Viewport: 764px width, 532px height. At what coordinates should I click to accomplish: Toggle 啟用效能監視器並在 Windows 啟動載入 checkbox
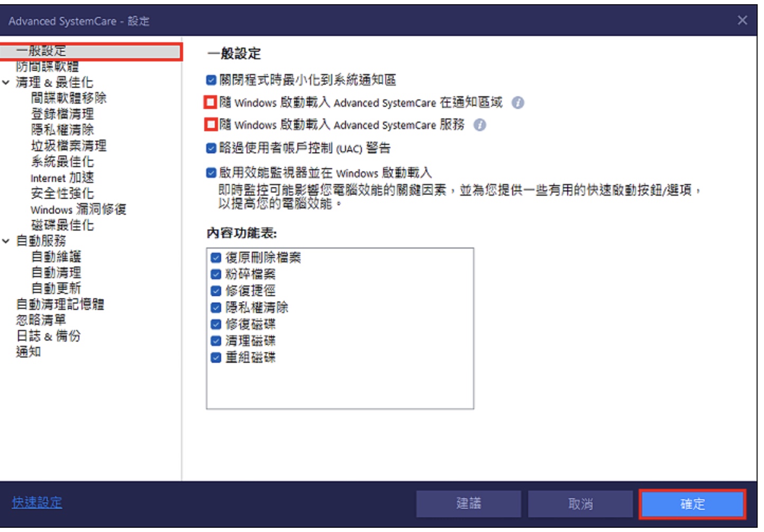tap(211, 173)
